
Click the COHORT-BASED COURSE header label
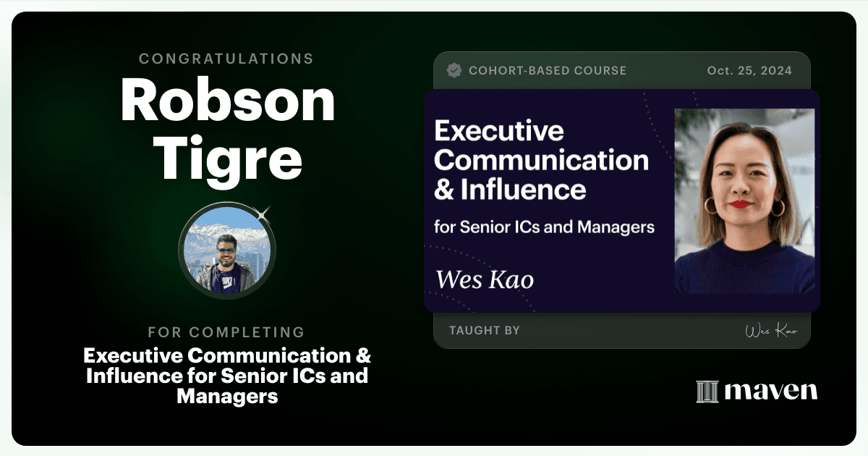coord(548,70)
